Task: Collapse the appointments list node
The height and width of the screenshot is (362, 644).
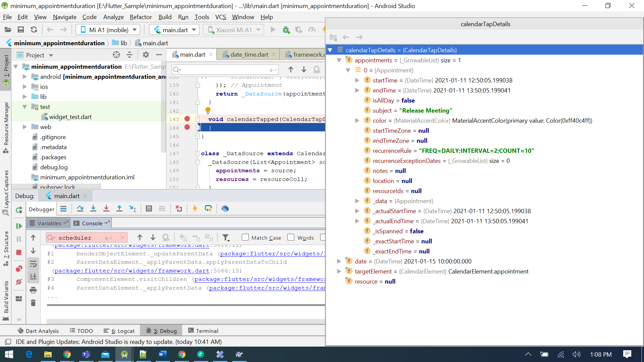Action: tap(339, 60)
